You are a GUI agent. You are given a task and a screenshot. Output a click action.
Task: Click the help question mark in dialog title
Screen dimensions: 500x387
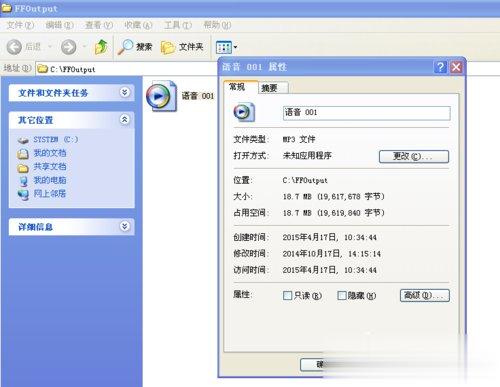coord(440,67)
